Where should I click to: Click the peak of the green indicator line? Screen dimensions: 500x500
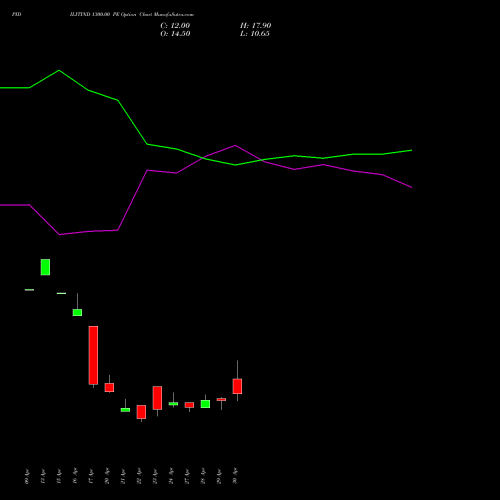(59, 70)
